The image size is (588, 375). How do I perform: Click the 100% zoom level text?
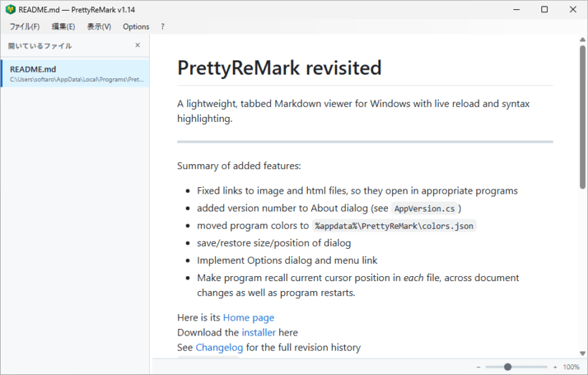[x=571, y=367]
